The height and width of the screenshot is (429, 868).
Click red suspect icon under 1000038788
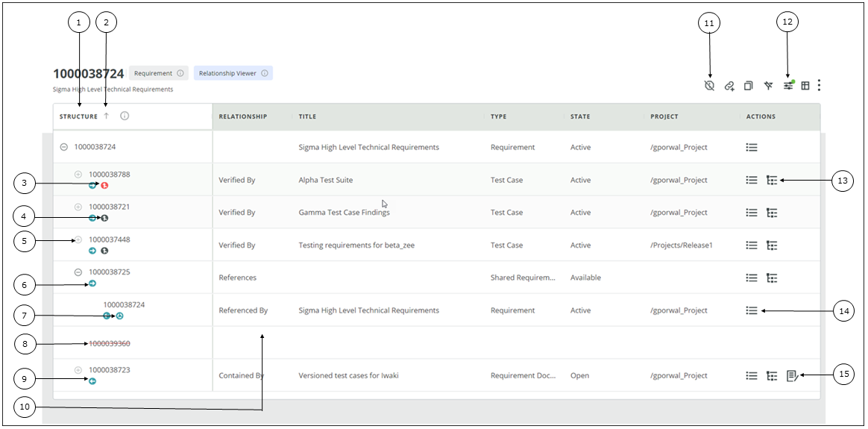(x=104, y=186)
